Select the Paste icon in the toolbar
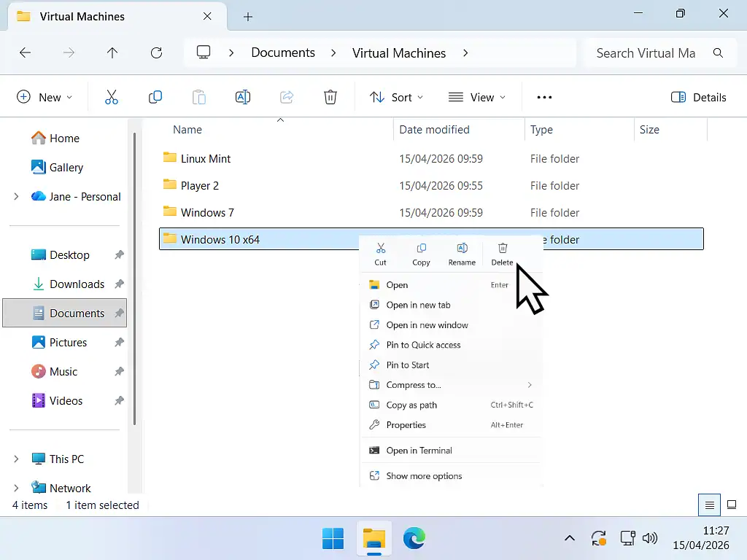The width and height of the screenshot is (747, 560). click(199, 96)
